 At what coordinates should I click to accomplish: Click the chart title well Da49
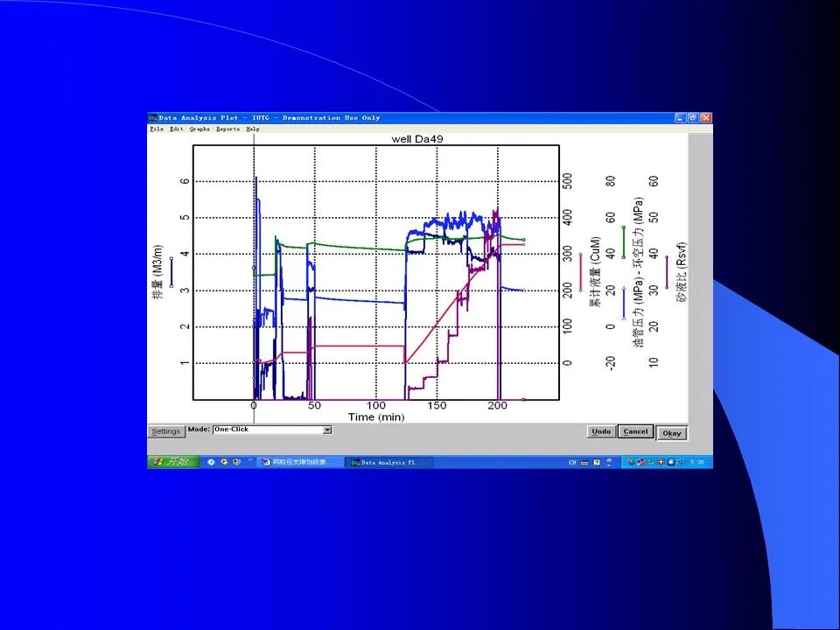click(x=417, y=139)
